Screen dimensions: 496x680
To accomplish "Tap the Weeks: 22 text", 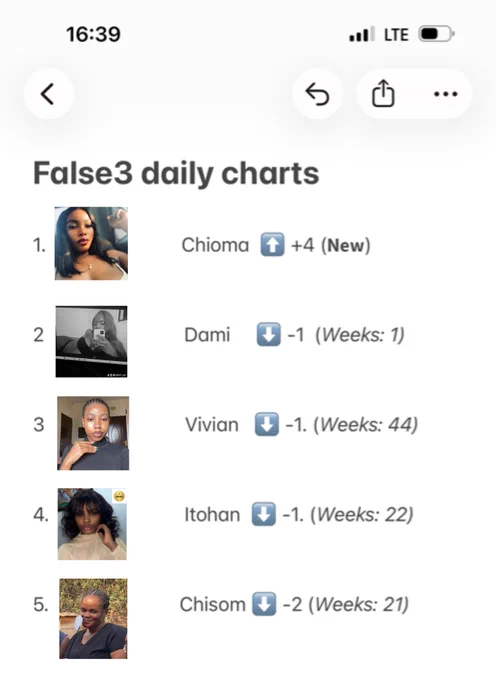I will pyautogui.click(x=362, y=514).
